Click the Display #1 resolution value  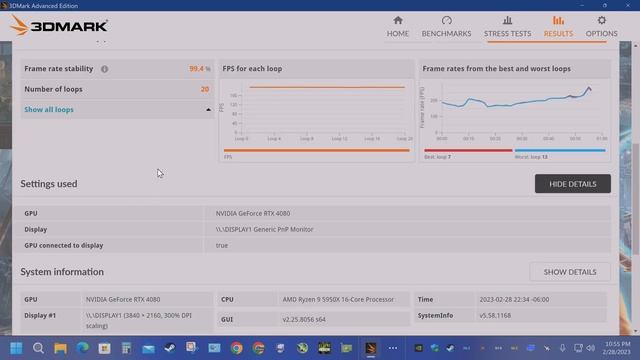(x=139, y=320)
